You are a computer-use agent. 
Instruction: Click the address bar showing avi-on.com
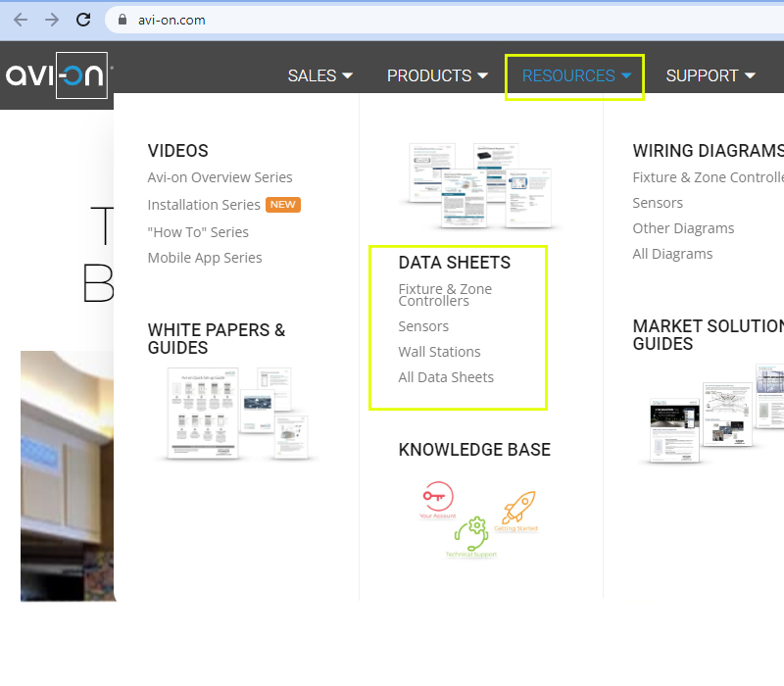point(392,20)
